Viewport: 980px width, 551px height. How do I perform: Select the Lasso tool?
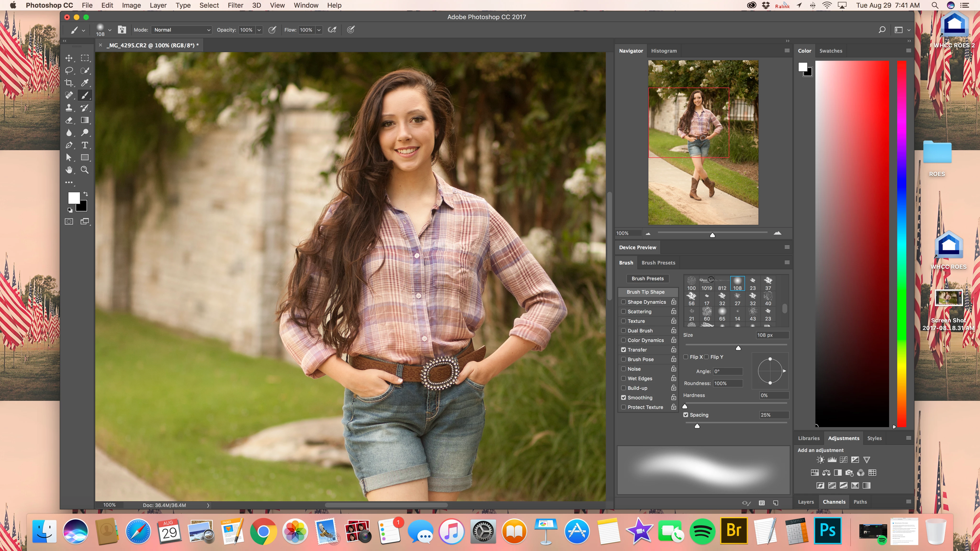coord(69,70)
